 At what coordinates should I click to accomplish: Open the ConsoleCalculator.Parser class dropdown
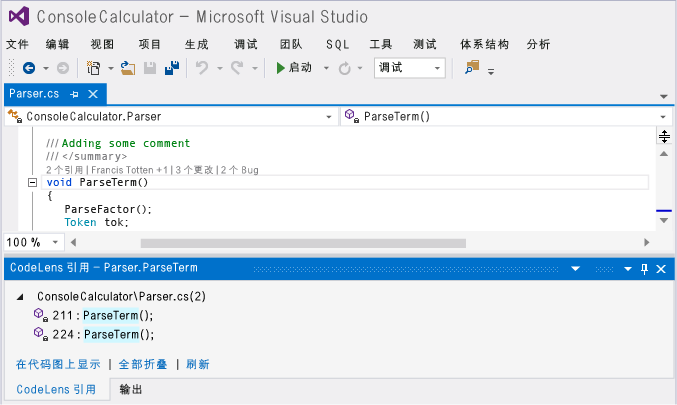pyautogui.click(x=330, y=117)
